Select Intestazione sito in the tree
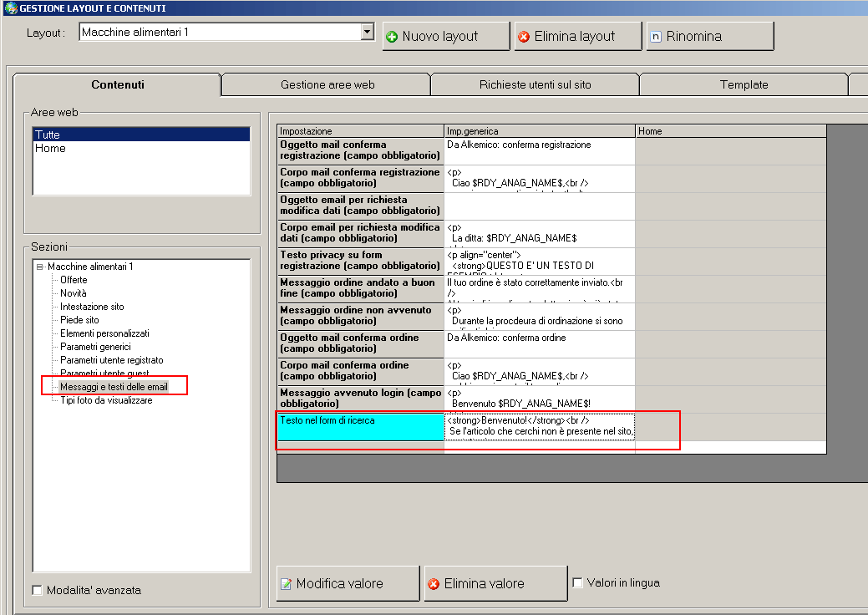 click(x=92, y=307)
